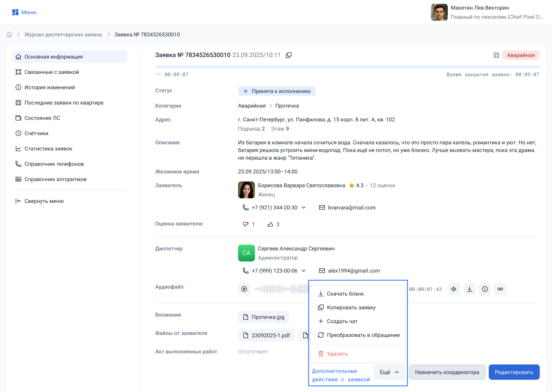This screenshot has height=392, width=552.
Task: Open the Протечка.jpg attachment
Action: pyautogui.click(x=263, y=317)
